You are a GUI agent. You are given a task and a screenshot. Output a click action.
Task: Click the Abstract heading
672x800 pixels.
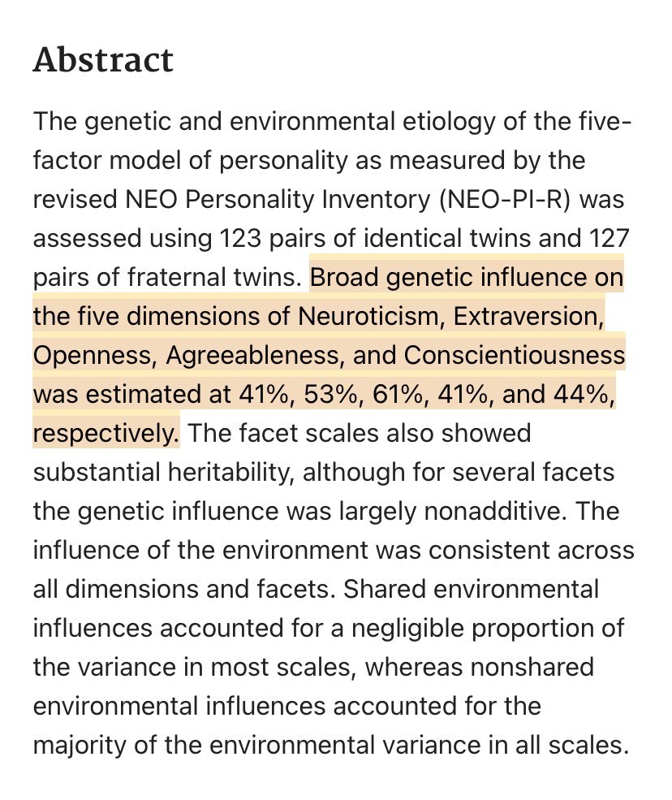pyautogui.click(x=103, y=61)
